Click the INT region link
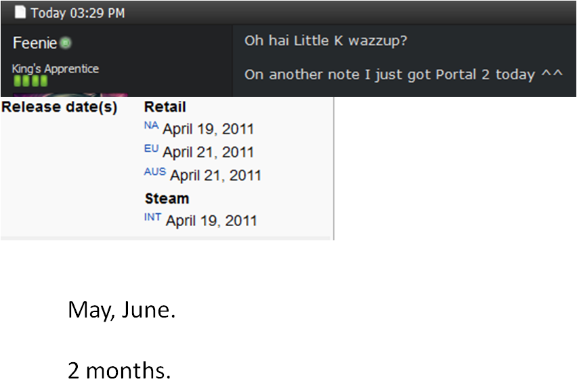 152,217
